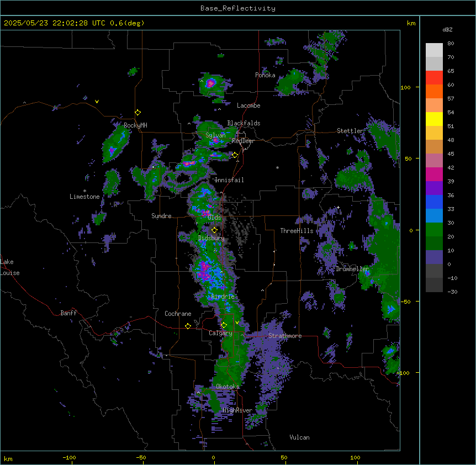Pick the purple swatch in dBZ legend
The height and width of the screenshot is (465, 476).
pyautogui.click(x=434, y=188)
